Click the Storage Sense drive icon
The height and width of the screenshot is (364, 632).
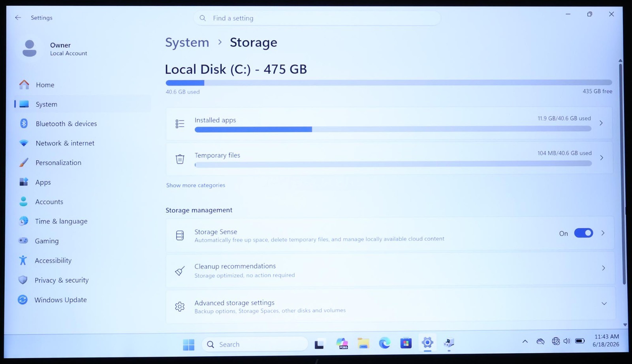coord(180,235)
